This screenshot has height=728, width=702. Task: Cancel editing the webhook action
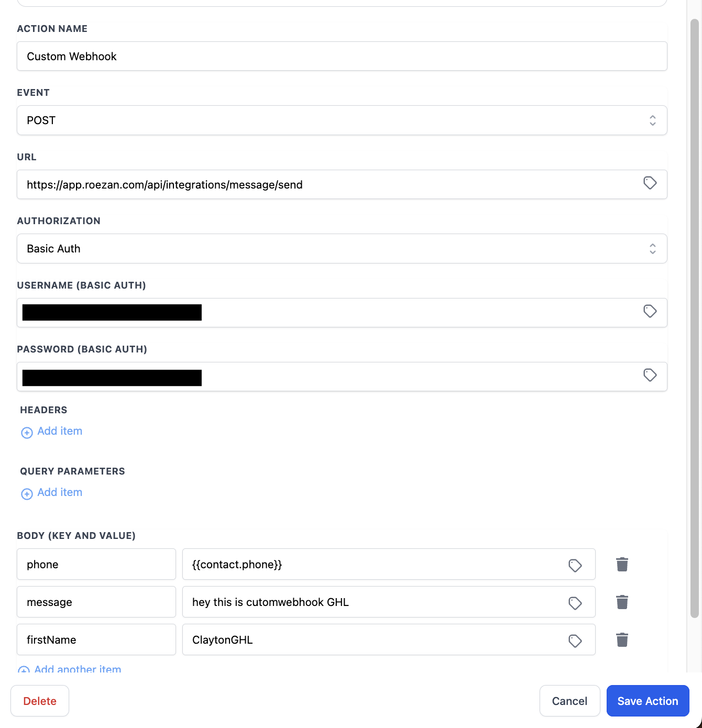pos(569,701)
